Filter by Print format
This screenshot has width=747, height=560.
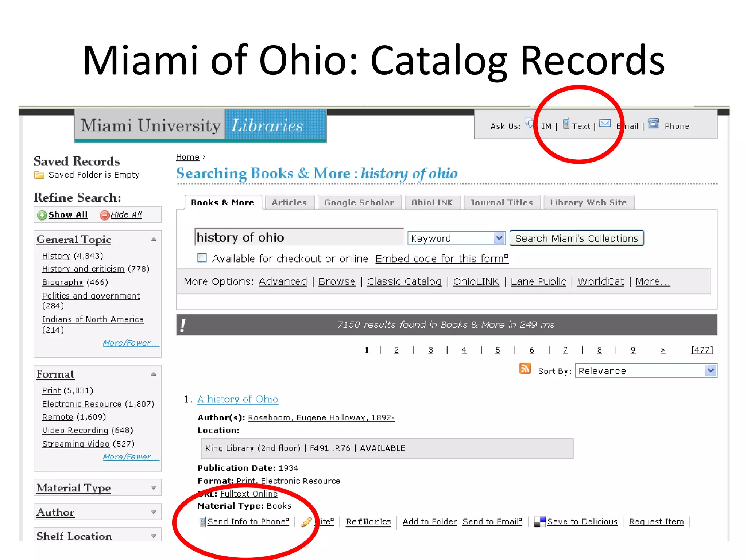(x=51, y=390)
